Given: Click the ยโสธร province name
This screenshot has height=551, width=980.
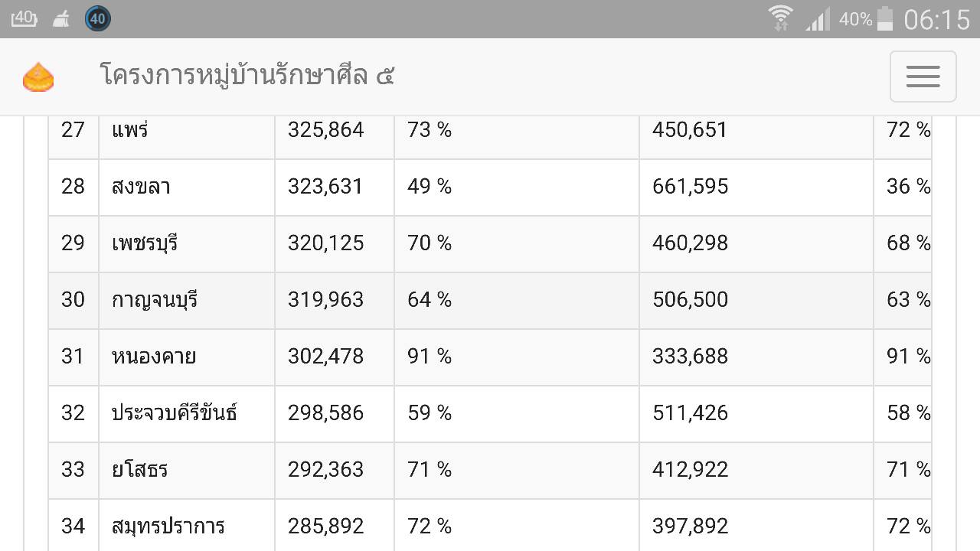Looking at the screenshot, I should [x=139, y=469].
